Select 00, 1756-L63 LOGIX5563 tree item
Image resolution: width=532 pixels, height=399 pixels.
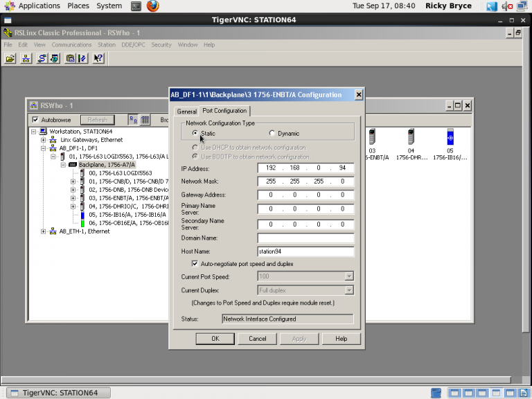(120, 173)
